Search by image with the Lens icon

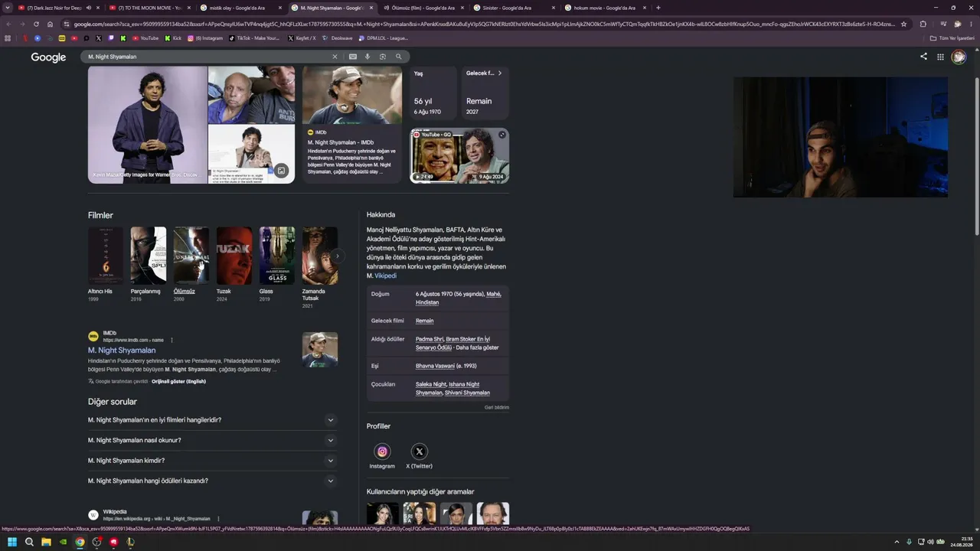click(383, 57)
